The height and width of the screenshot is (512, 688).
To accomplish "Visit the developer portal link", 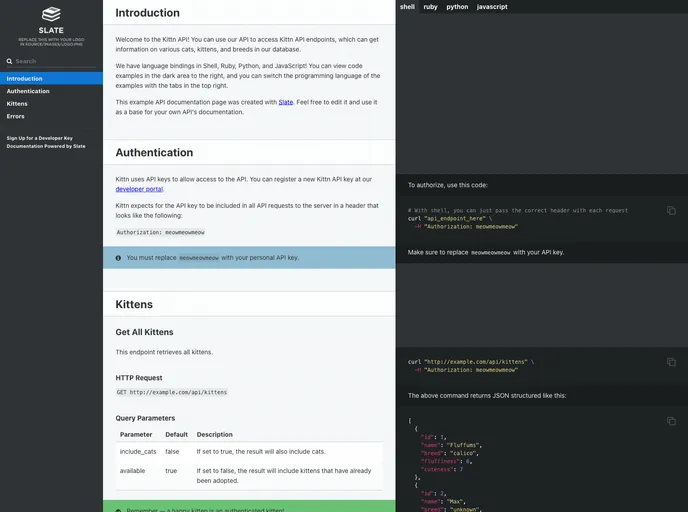I will click(139, 188).
